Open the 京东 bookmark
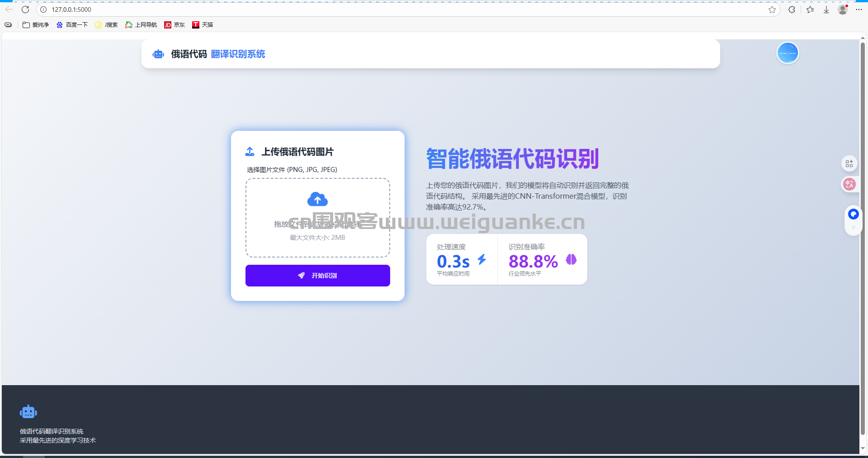This screenshot has height=458, width=868. click(x=175, y=25)
